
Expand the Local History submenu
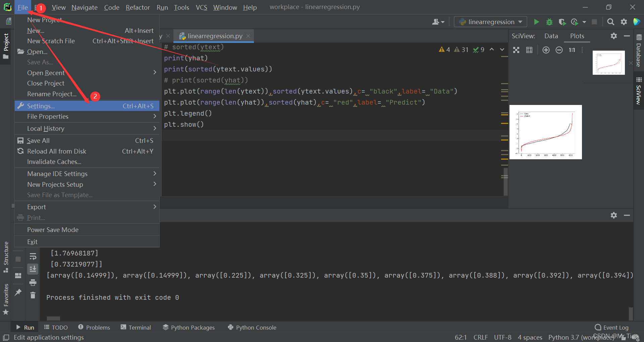pos(87,128)
